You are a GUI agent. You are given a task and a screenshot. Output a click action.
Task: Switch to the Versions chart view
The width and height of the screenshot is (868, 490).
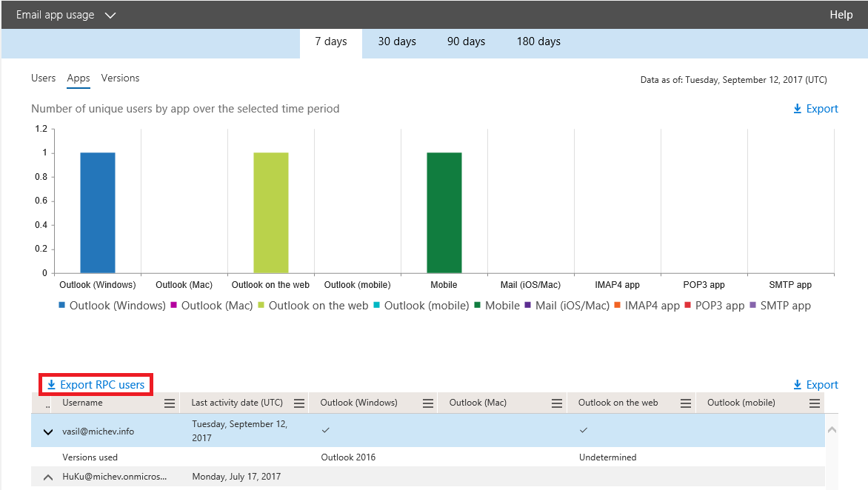pyautogui.click(x=120, y=78)
